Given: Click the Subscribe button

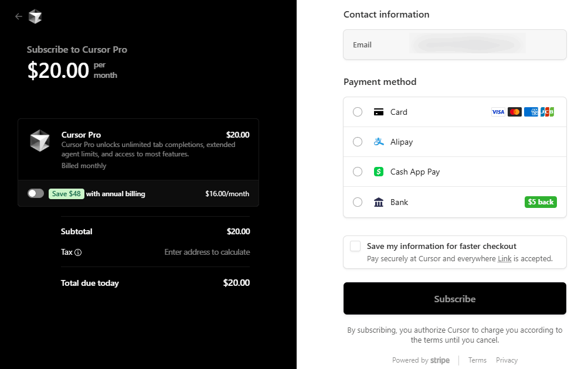Looking at the screenshot, I should click(454, 299).
